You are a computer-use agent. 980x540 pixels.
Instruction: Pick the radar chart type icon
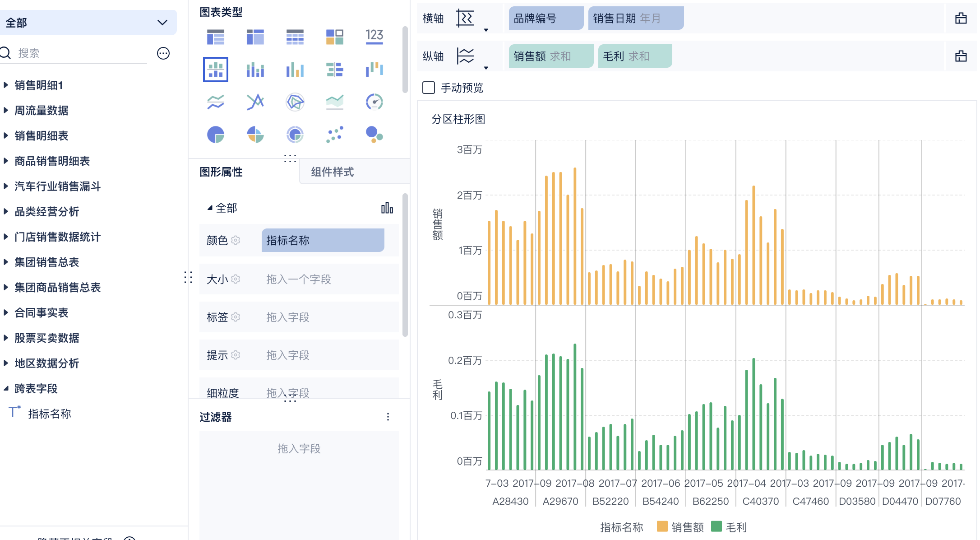[295, 102]
